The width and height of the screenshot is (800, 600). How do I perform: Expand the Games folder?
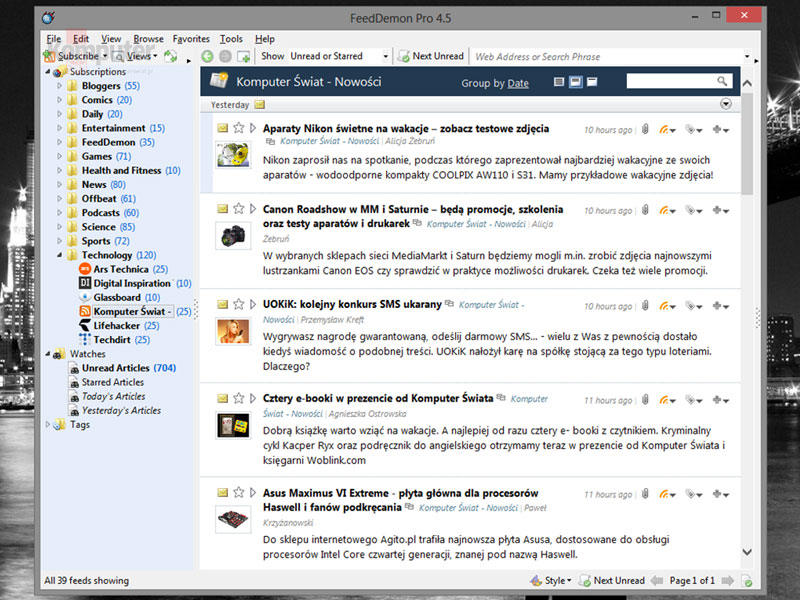pyautogui.click(x=59, y=156)
